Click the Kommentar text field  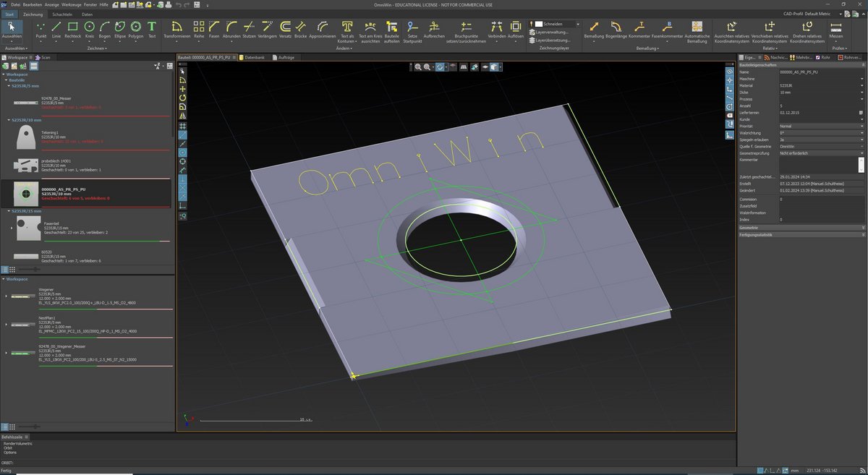click(x=818, y=166)
